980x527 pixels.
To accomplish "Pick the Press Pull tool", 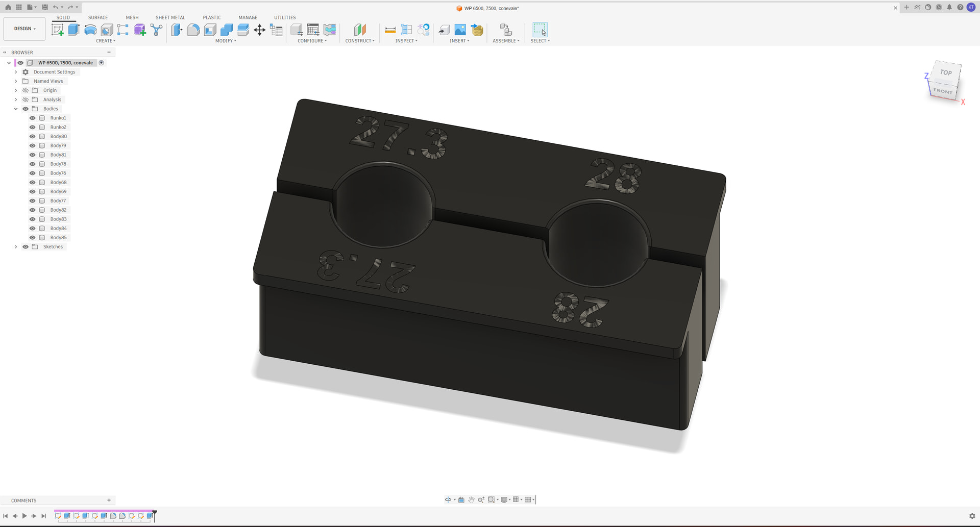I will pos(177,30).
